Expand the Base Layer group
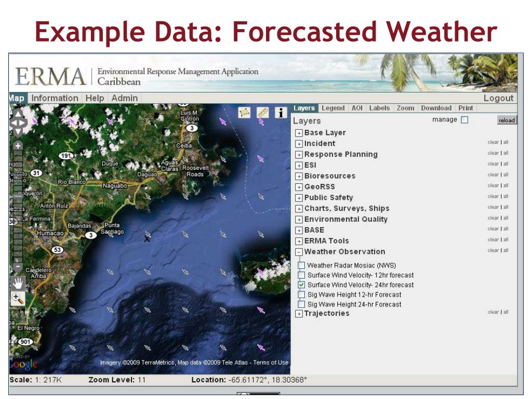This screenshot has width=532, height=399. (299, 133)
